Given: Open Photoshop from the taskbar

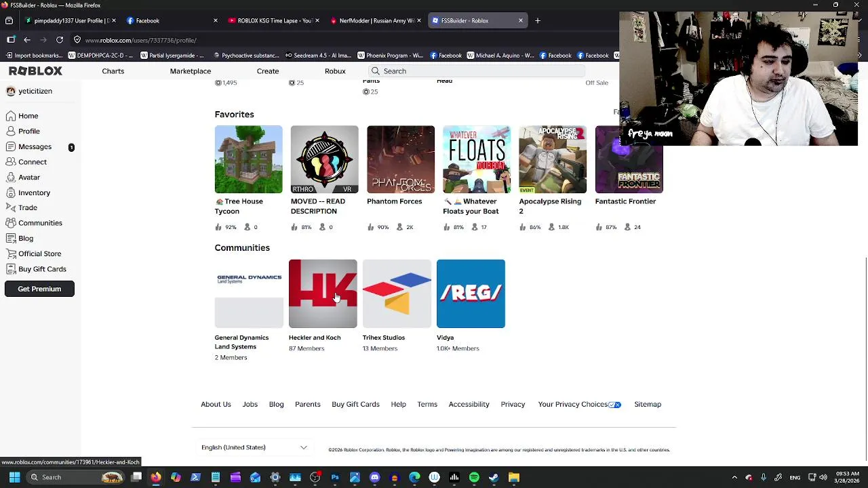Looking at the screenshot, I should [335, 477].
